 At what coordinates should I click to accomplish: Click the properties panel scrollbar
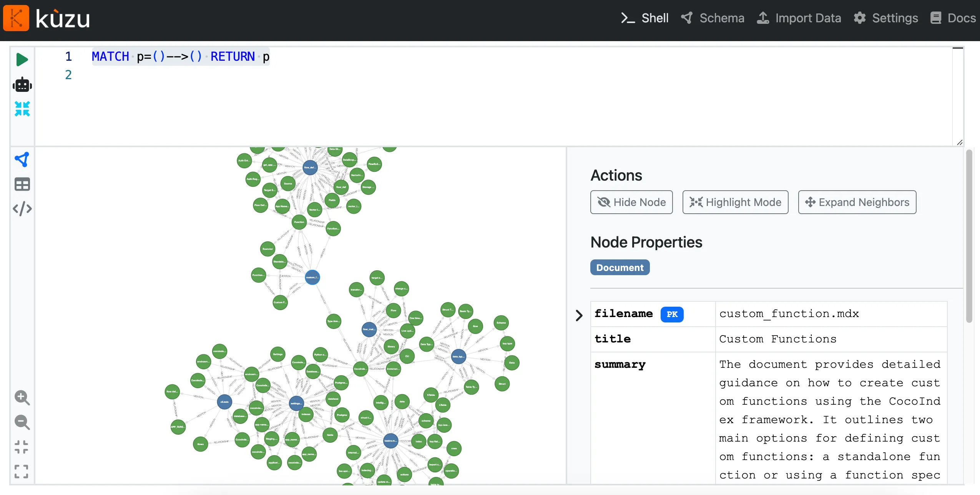(969, 236)
